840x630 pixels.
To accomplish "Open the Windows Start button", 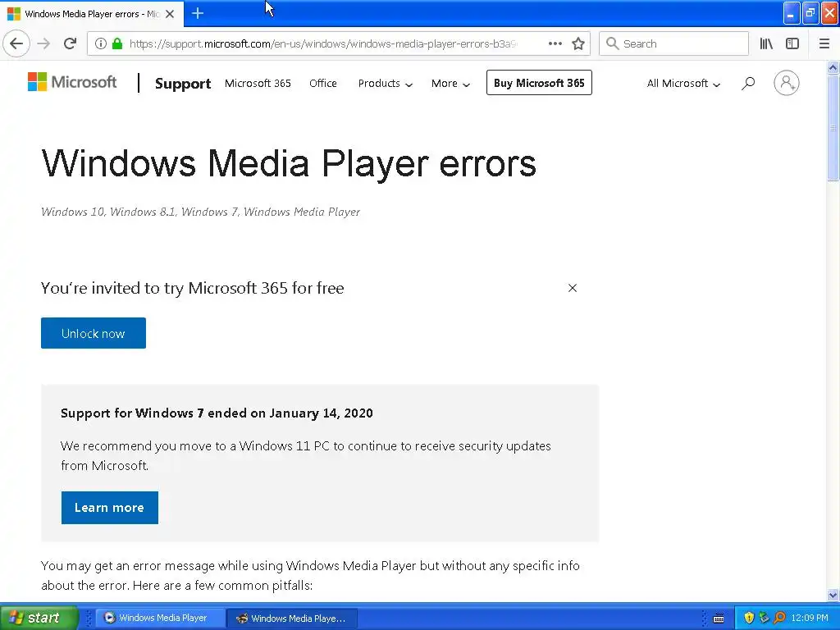I will pyautogui.click(x=39, y=618).
